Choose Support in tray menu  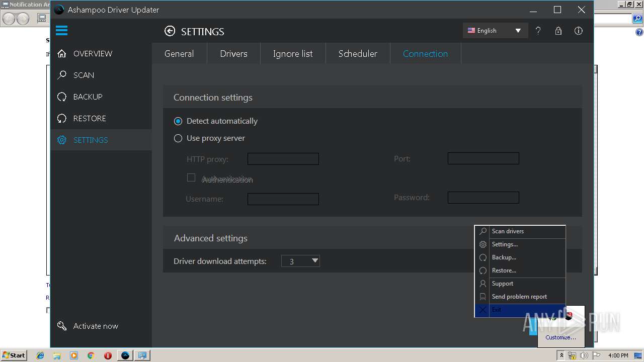(x=520, y=284)
